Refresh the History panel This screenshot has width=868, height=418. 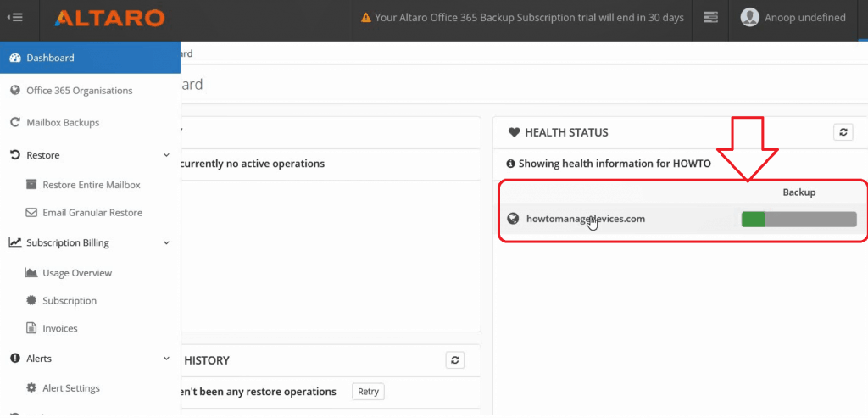point(455,360)
